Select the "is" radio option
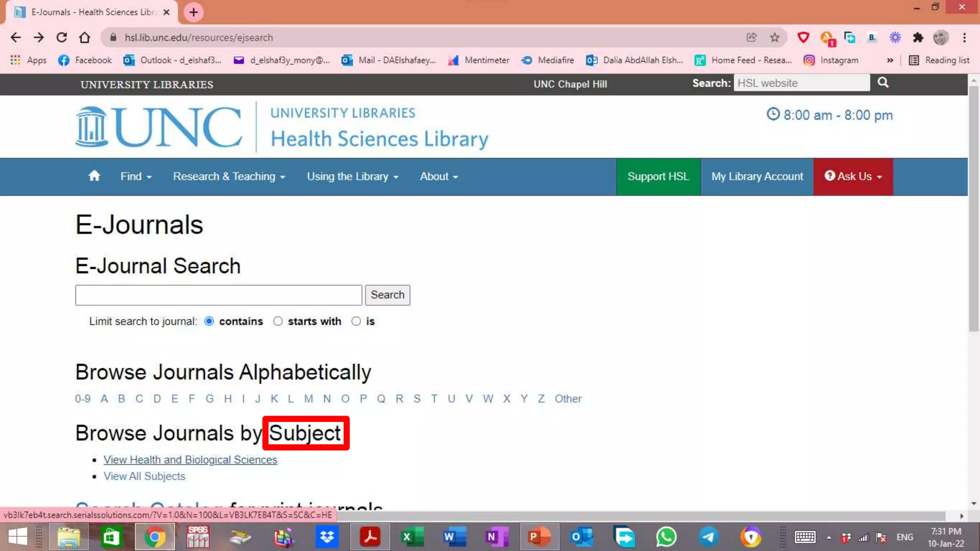The width and height of the screenshot is (980, 551). click(356, 321)
